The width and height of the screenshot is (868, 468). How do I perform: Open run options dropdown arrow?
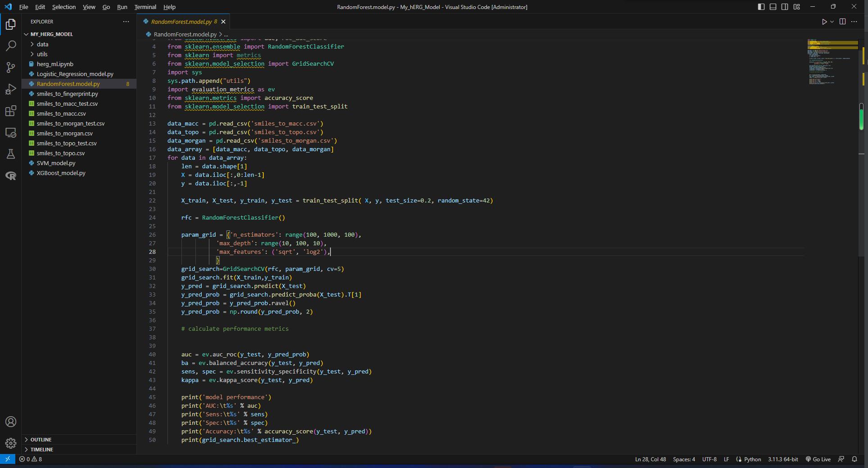click(x=832, y=22)
